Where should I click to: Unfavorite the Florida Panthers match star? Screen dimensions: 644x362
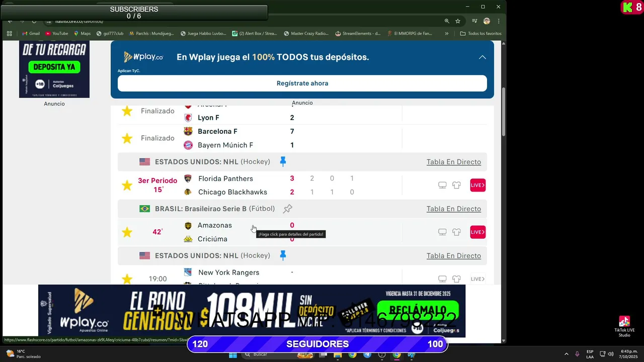(x=127, y=186)
